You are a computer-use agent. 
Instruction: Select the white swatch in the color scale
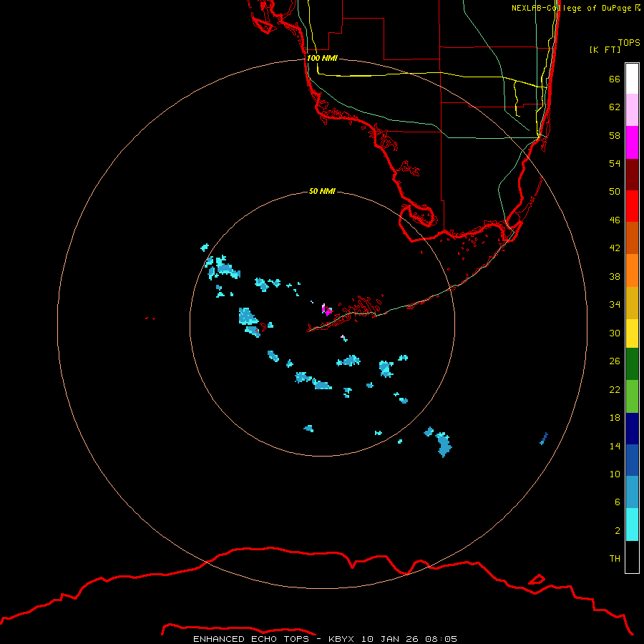632,79
